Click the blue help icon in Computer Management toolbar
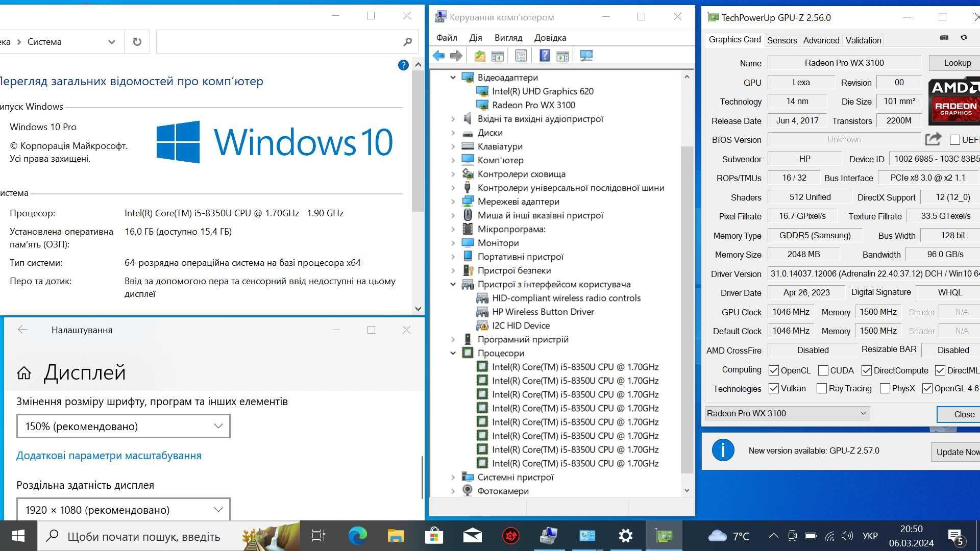 [x=545, y=56]
